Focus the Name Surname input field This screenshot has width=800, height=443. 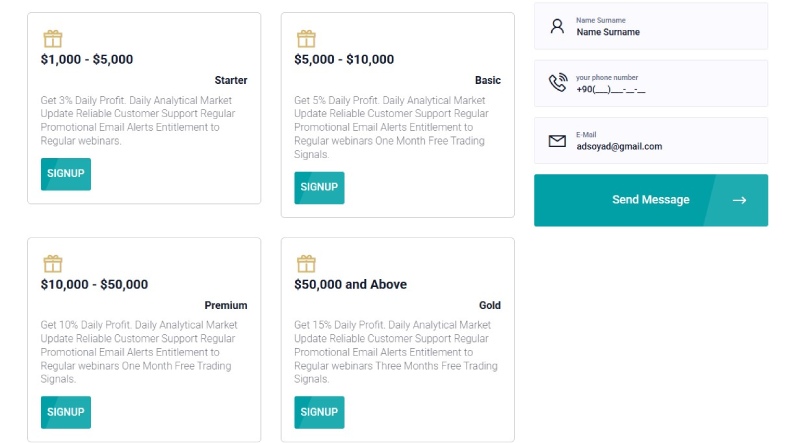tap(651, 26)
